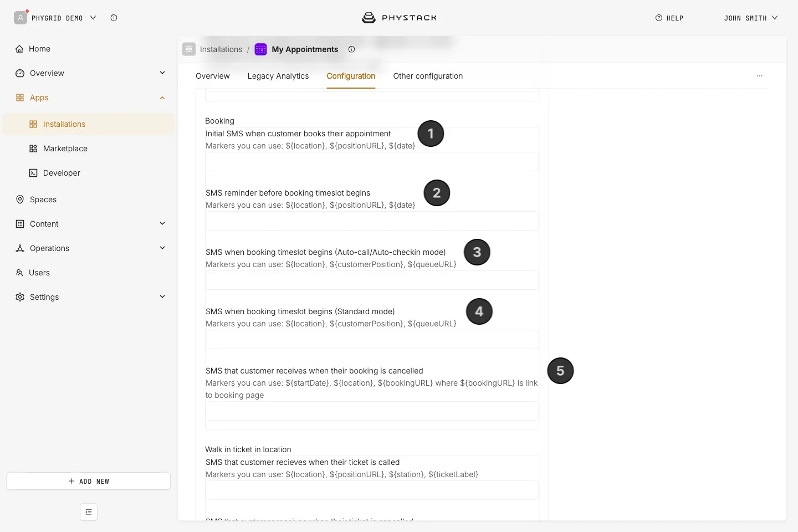Switch to the Other configuration tab
This screenshot has width=798, height=532.
[x=428, y=76]
